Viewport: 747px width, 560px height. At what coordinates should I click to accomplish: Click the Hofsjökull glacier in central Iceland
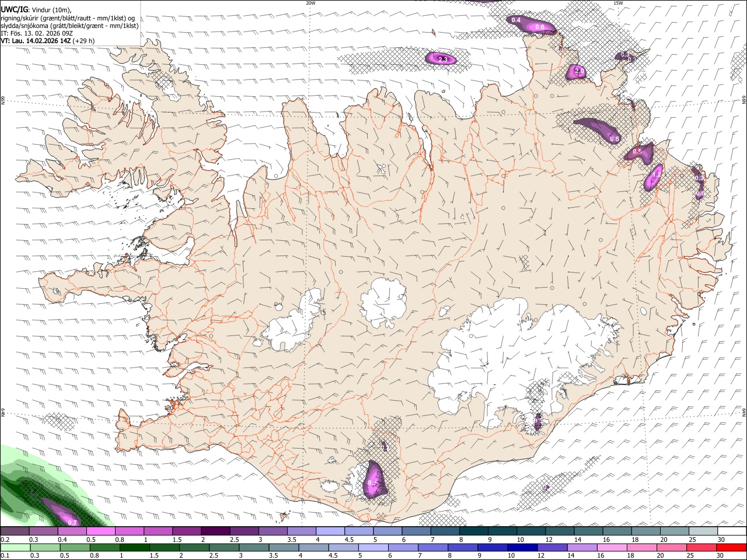click(383, 303)
